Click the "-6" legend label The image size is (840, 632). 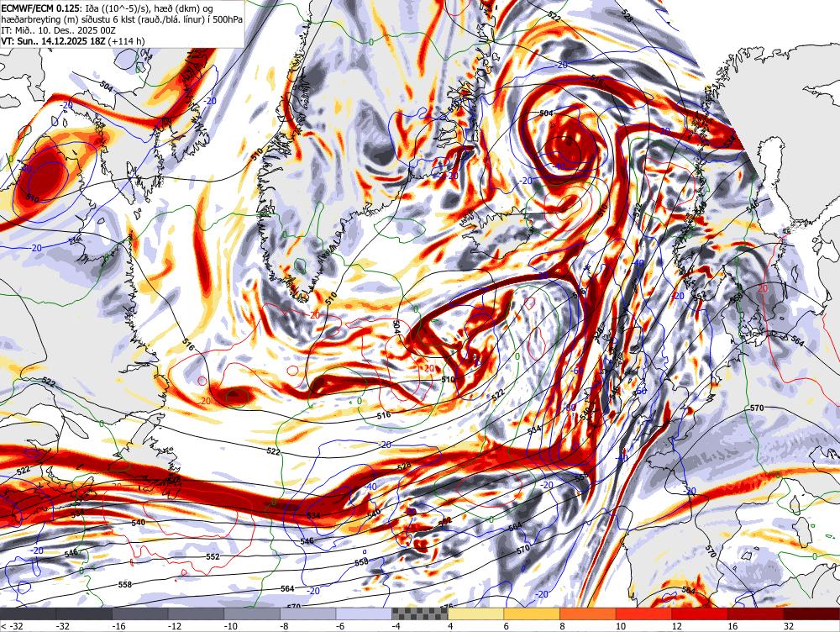click(339, 626)
